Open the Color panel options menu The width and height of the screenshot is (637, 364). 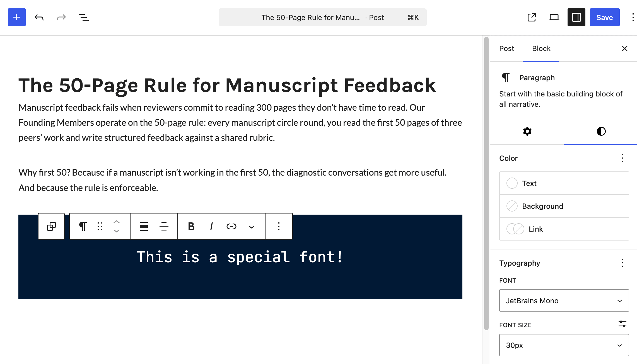pyautogui.click(x=622, y=158)
